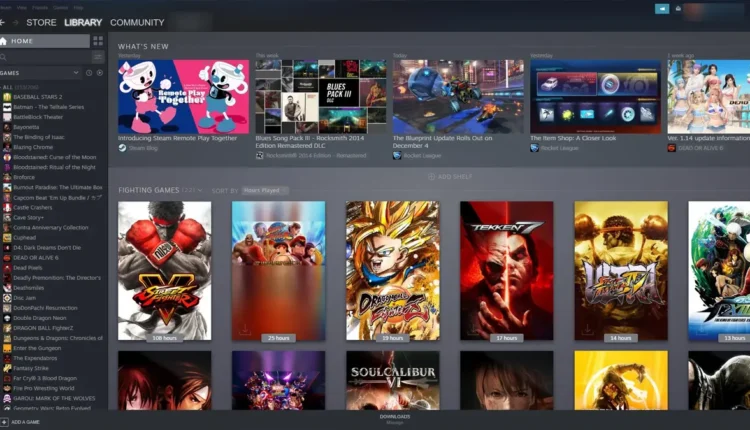Open the View menu

pos(22,8)
